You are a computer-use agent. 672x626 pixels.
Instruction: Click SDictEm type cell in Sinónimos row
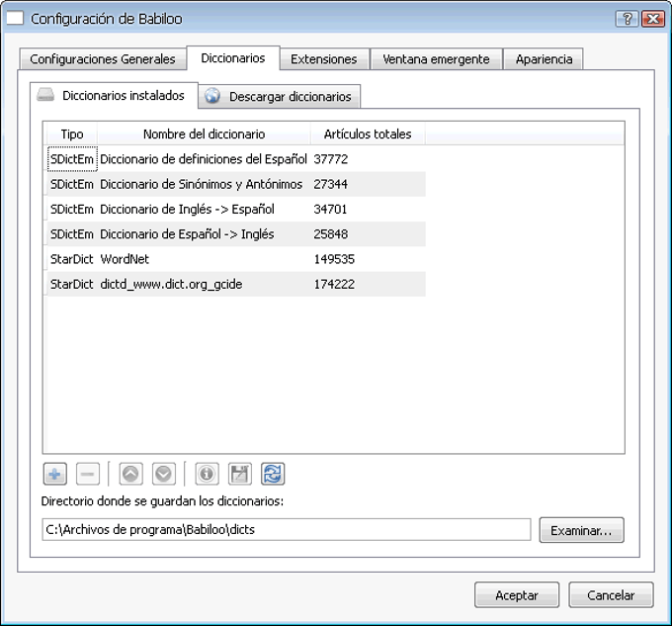(72, 184)
